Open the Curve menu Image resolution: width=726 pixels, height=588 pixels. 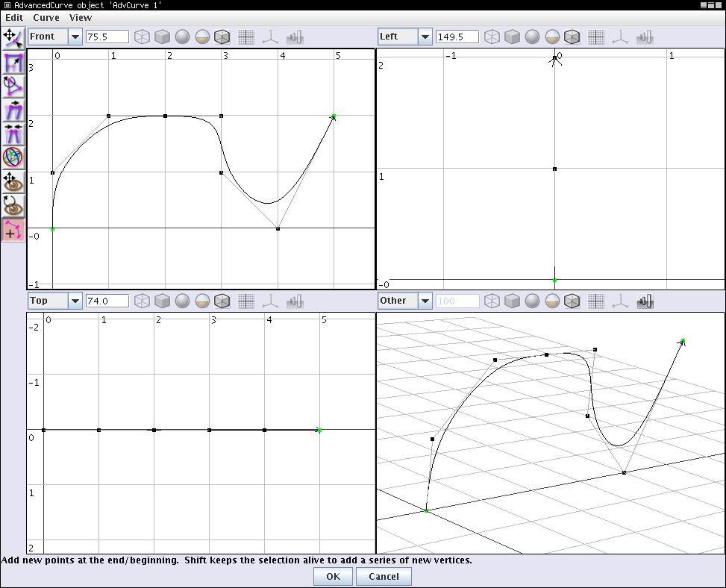pyautogui.click(x=46, y=18)
